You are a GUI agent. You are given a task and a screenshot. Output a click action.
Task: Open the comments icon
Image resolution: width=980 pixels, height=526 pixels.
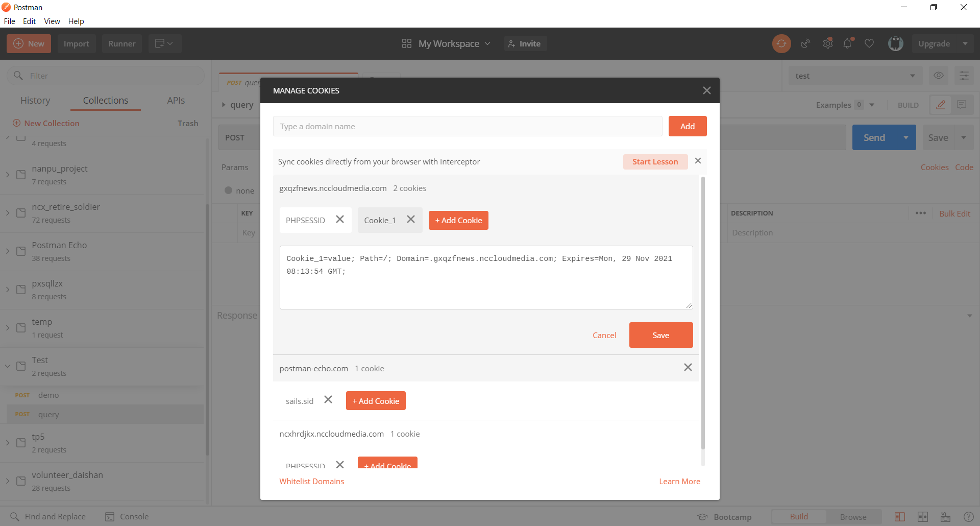[962, 105]
